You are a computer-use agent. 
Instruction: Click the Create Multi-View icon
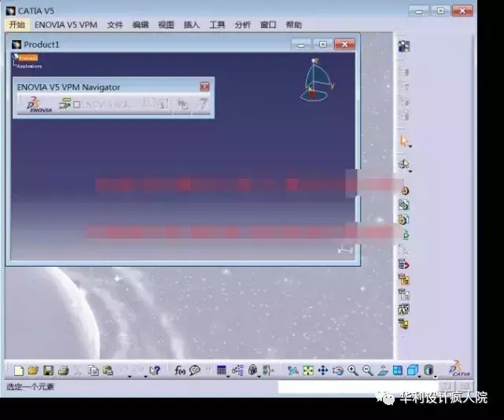(x=398, y=370)
